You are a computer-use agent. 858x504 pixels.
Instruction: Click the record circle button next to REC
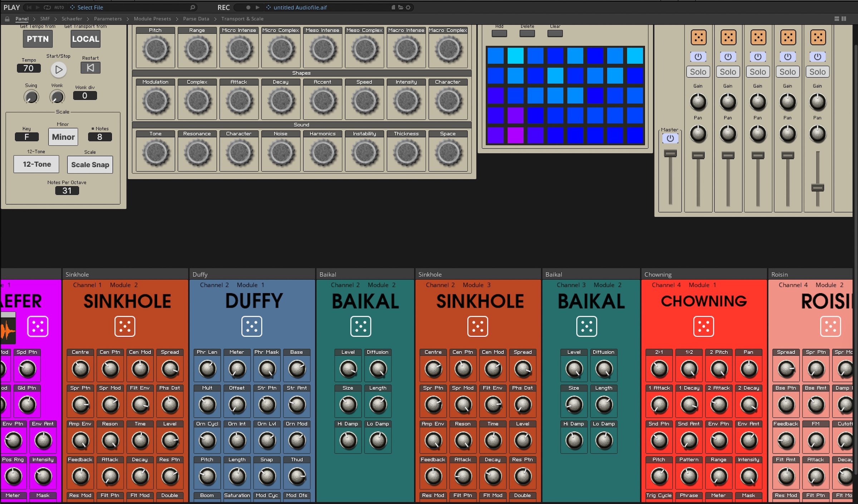(x=248, y=7)
